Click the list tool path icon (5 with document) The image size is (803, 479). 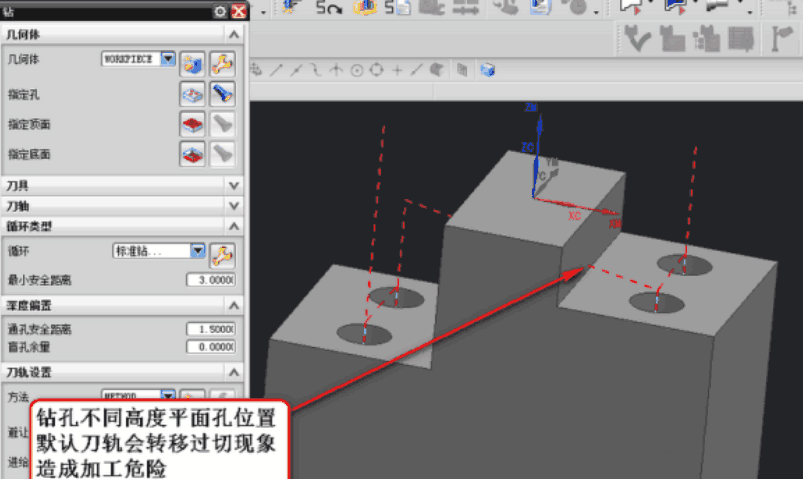(398, 8)
